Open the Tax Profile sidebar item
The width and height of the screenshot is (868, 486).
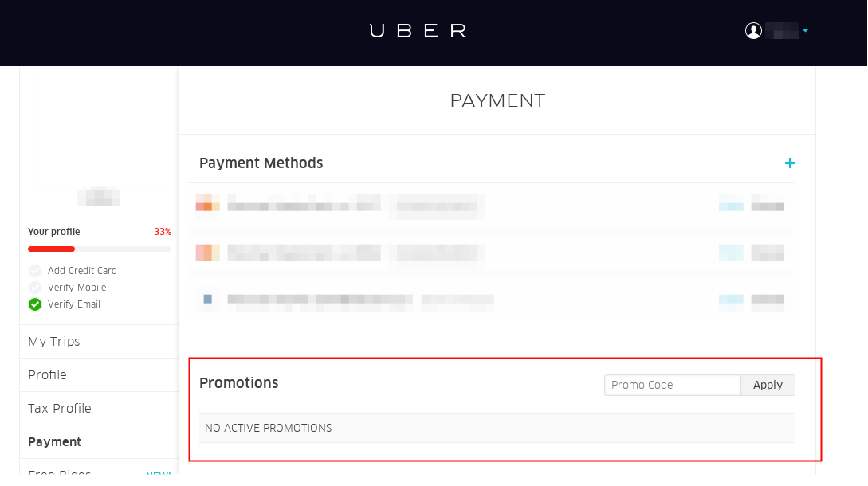(x=60, y=409)
